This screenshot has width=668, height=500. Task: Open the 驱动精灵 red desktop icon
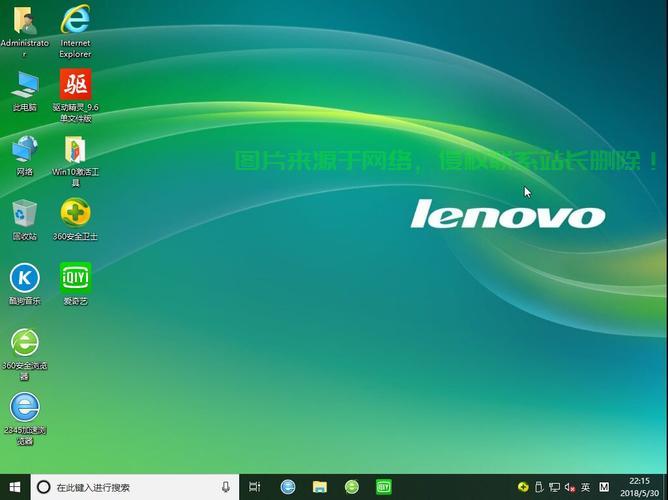coord(75,84)
